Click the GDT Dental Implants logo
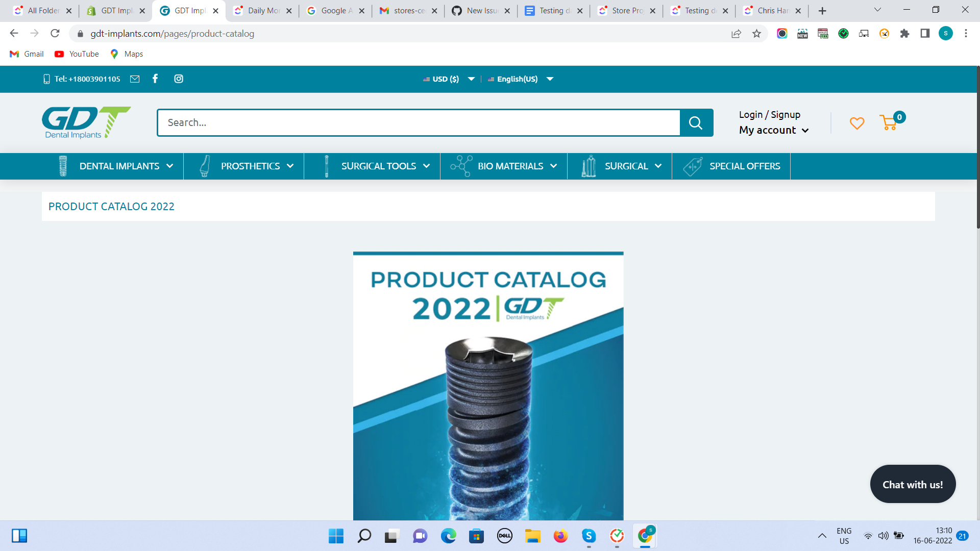980x551 pixels. [x=86, y=122]
